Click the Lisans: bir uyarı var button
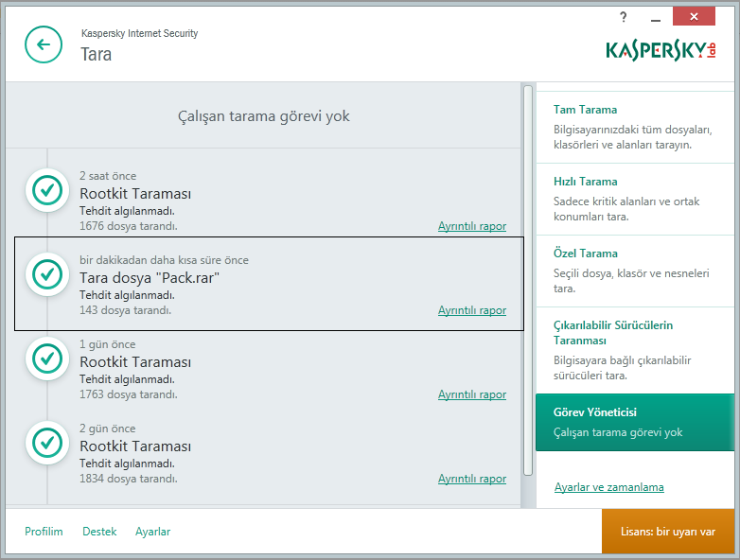 click(668, 532)
